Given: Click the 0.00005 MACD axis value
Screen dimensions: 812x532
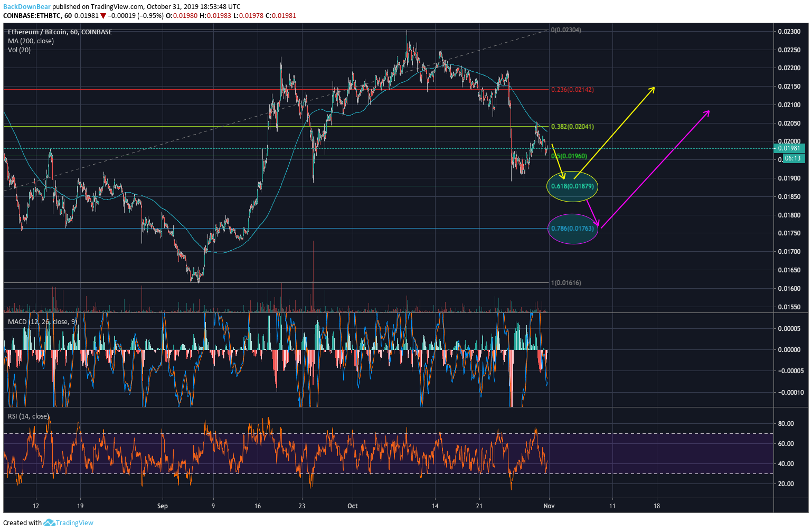Looking at the screenshot, I should pos(789,329).
